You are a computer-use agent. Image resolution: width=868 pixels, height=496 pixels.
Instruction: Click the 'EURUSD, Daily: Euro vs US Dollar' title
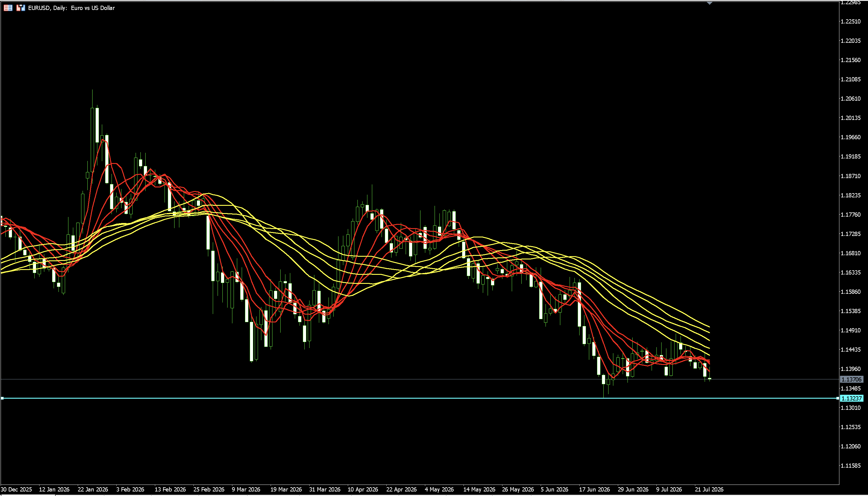point(71,8)
